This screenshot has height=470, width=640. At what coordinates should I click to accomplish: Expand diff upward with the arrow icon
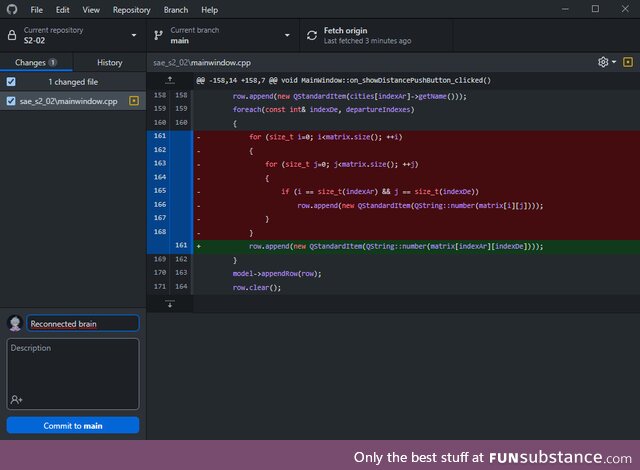[x=170, y=79]
